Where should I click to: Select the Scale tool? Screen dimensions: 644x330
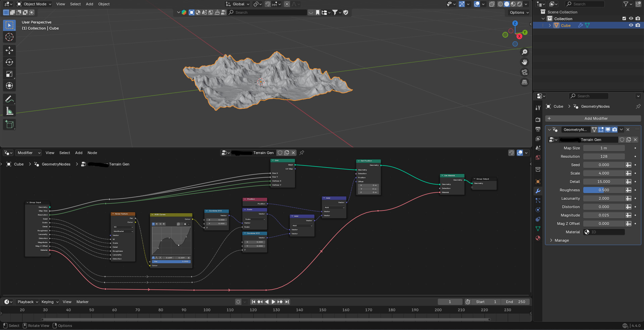pos(9,74)
